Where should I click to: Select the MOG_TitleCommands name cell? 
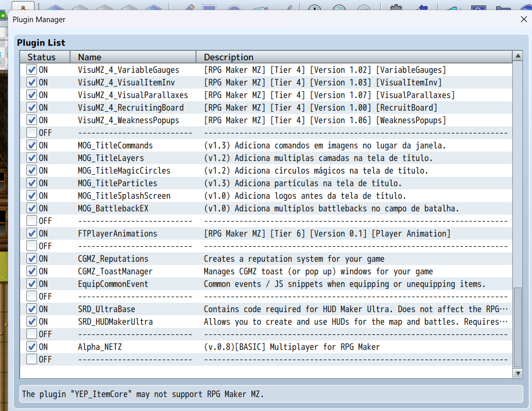[115, 146]
